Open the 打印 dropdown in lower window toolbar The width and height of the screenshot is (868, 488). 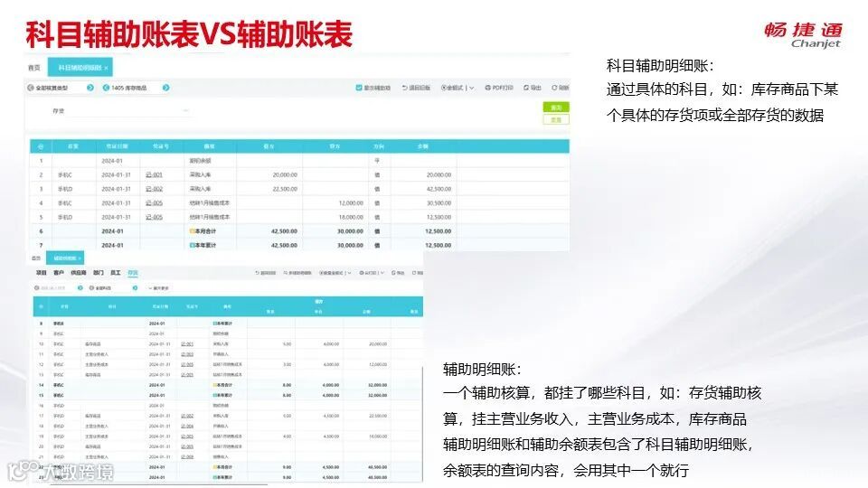pyautogui.click(x=372, y=273)
